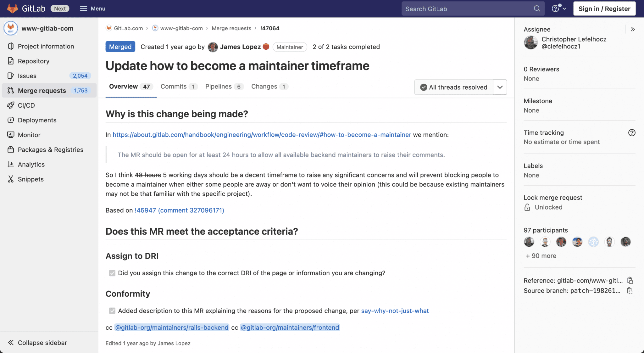Click the www-gitlab-com breadcrumb link
This screenshot has height=353, width=644.
coord(181,28)
